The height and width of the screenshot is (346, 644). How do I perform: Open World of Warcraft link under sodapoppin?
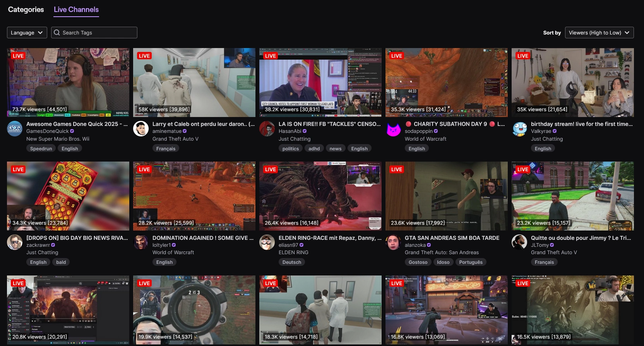click(425, 139)
